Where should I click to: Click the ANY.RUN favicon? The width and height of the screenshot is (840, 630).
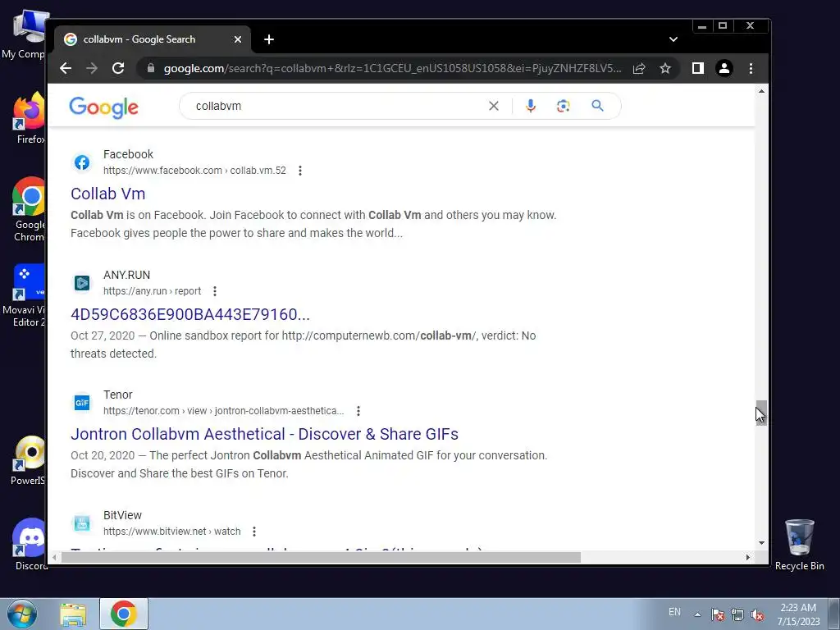pyautogui.click(x=82, y=283)
